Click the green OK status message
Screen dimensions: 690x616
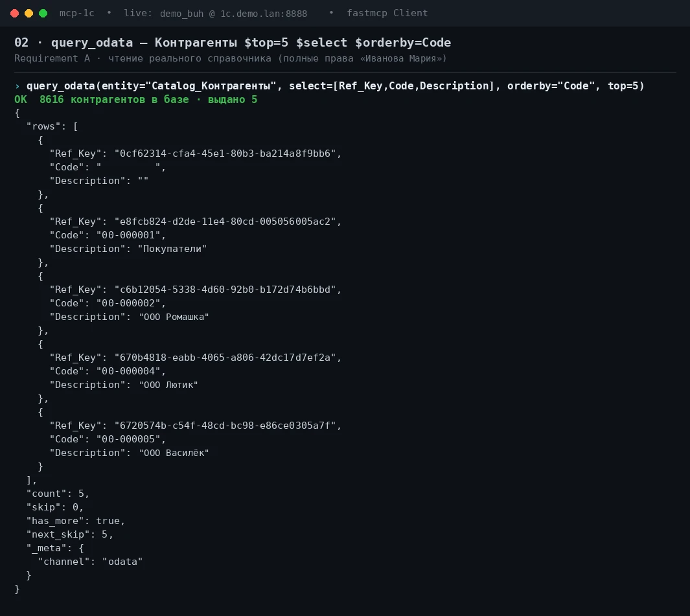136,100
